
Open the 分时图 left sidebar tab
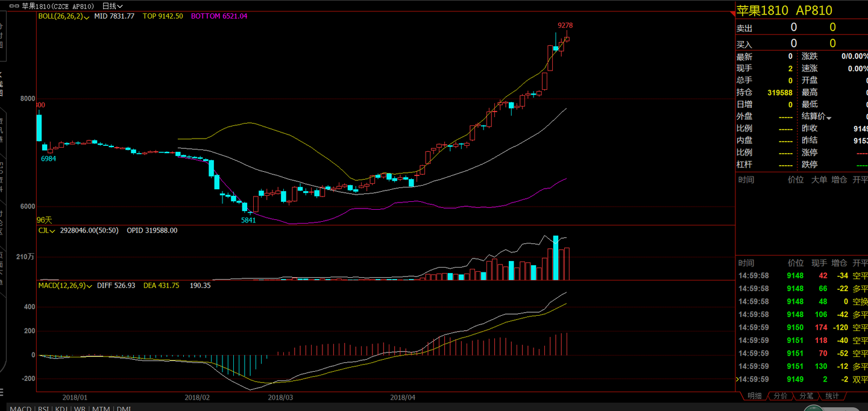(x=2, y=37)
